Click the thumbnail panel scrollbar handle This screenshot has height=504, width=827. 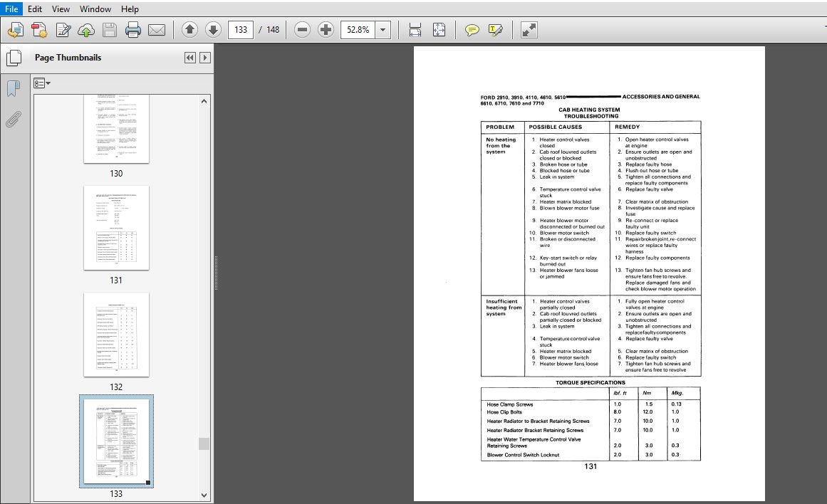coord(204,444)
